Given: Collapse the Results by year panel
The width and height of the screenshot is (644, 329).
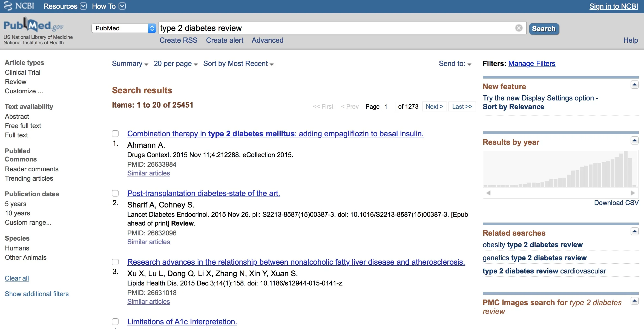Looking at the screenshot, I should [634, 141].
